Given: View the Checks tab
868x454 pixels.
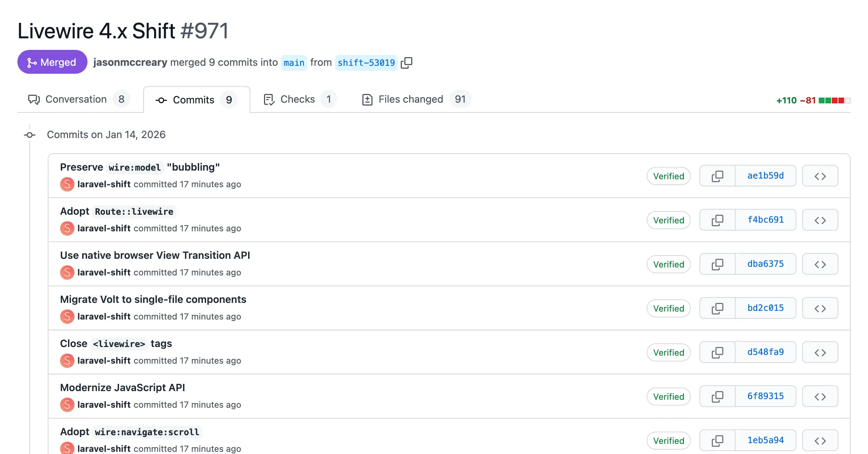Looking at the screenshot, I should tap(297, 99).
